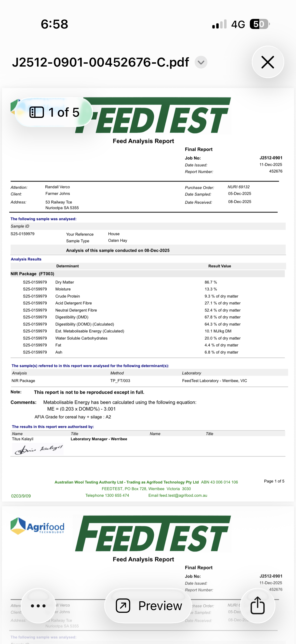Tap the J2512-0901-00452676-C.pdf file title
This screenshot has height=644, width=296.
click(x=100, y=62)
